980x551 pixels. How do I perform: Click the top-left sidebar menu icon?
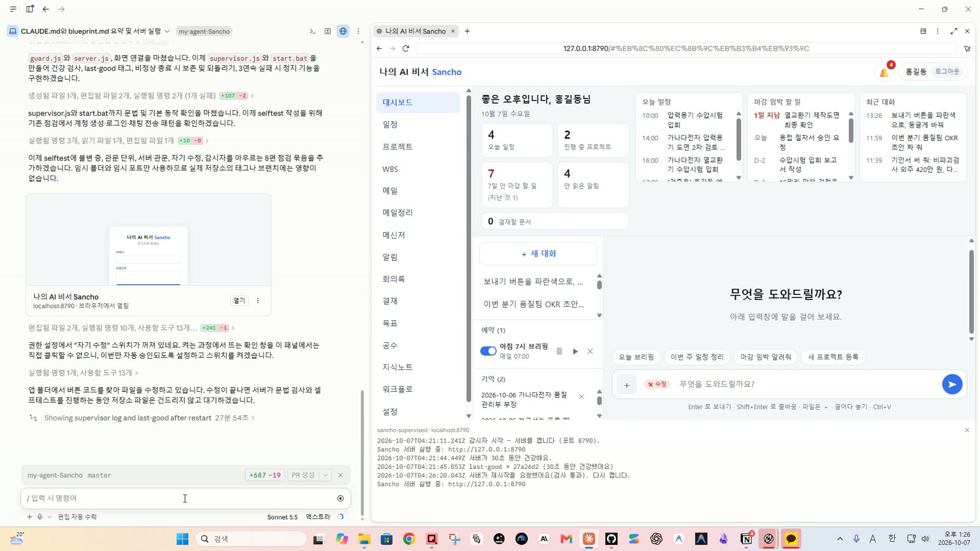coord(13,9)
